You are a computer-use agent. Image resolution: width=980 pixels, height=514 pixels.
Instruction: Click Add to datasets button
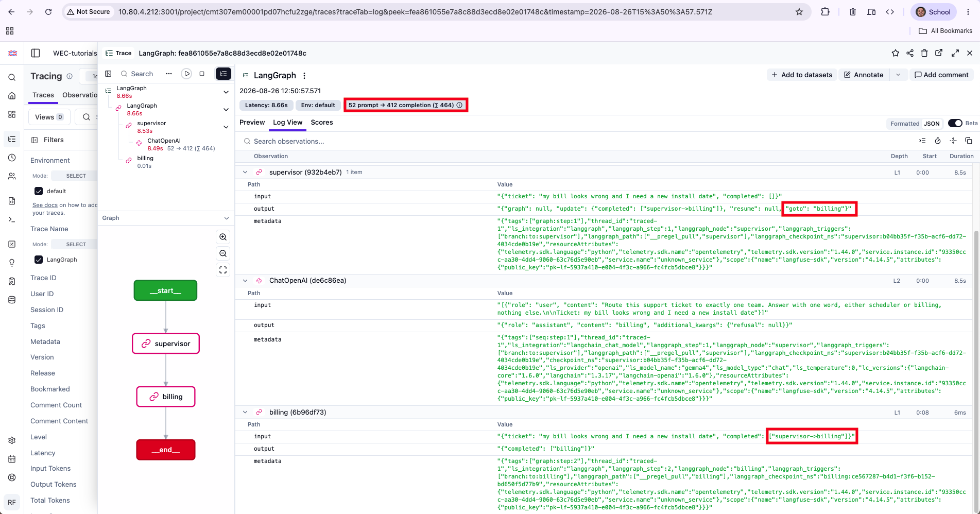coord(802,75)
